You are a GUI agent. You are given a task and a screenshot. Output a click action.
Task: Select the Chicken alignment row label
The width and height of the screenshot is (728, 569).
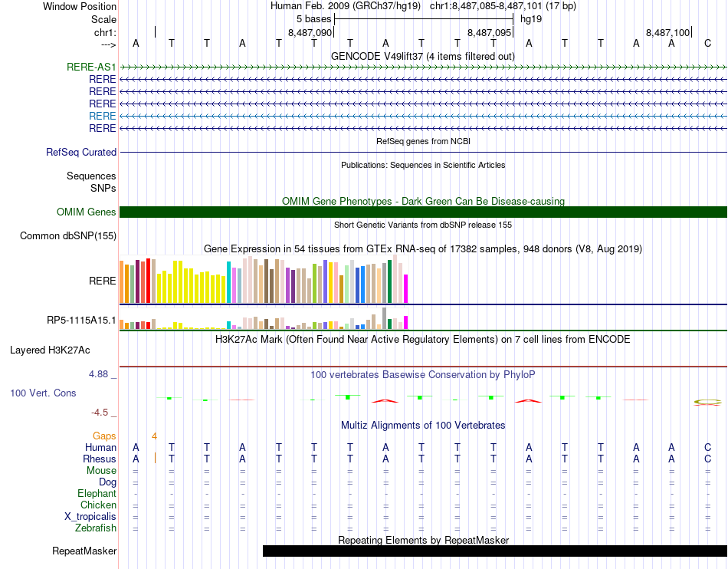pyautogui.click(x=98, y=505)
